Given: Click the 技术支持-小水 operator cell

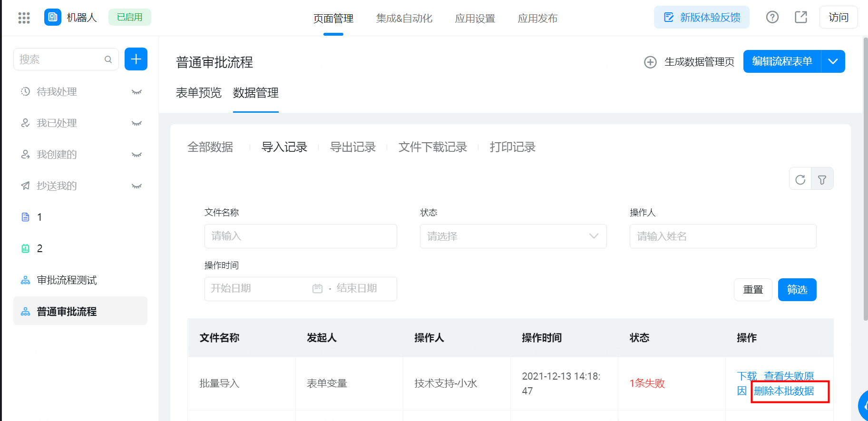Looking at the screenshot, I should pyautogui.click(x=446, y=383).
